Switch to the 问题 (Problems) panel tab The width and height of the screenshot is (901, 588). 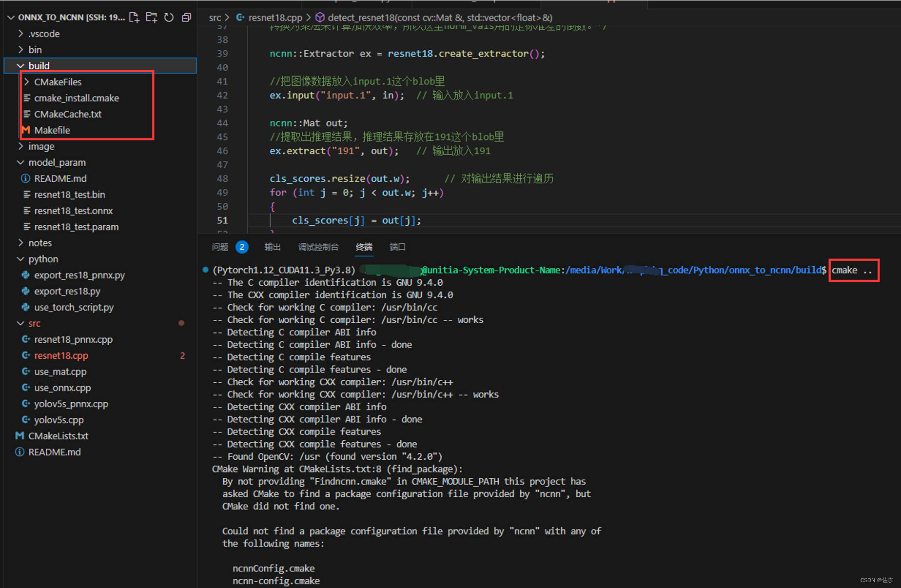pos(220,247)
